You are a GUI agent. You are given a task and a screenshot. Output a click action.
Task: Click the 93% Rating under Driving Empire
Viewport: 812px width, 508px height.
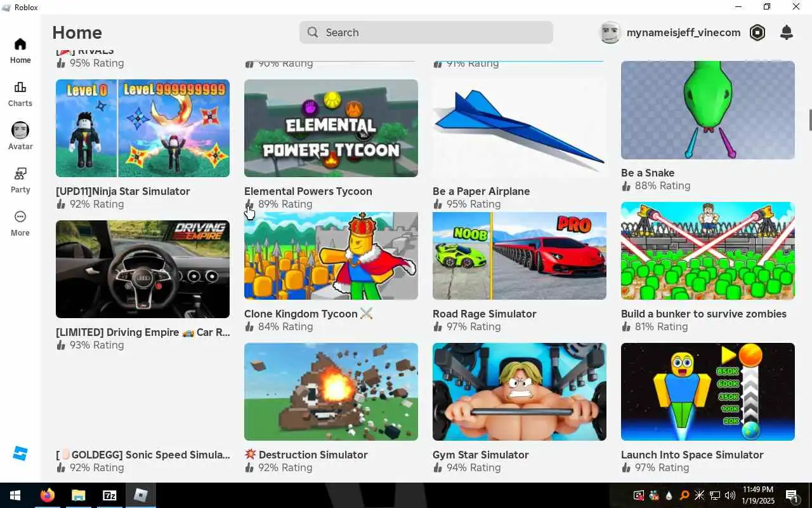click(96, 345)
